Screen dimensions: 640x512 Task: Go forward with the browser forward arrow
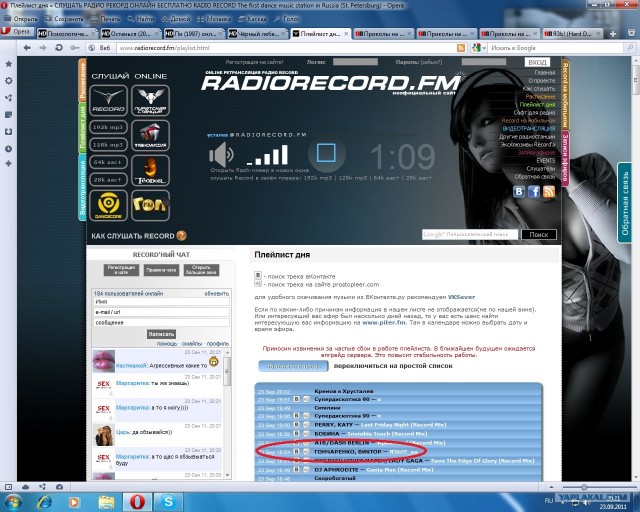pos(42,48)
